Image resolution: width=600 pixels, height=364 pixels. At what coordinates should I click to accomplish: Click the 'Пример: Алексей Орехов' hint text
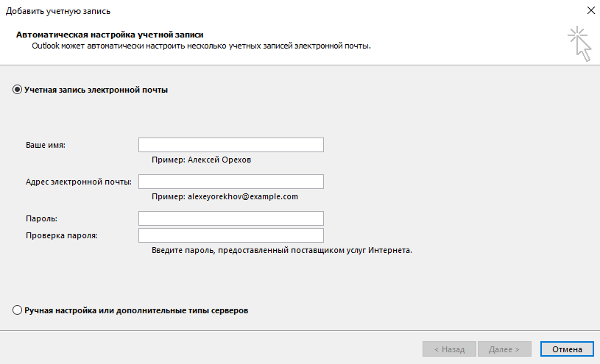click(201, 160)
